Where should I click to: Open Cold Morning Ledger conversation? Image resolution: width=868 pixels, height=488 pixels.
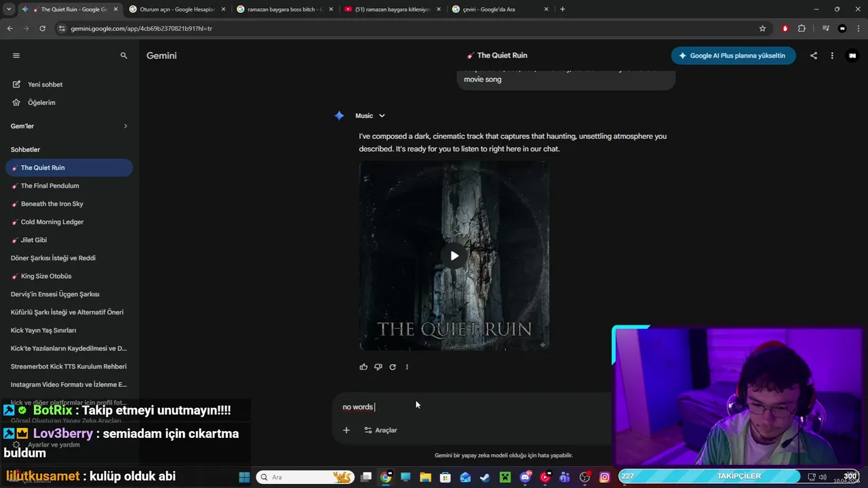[69, 222]
